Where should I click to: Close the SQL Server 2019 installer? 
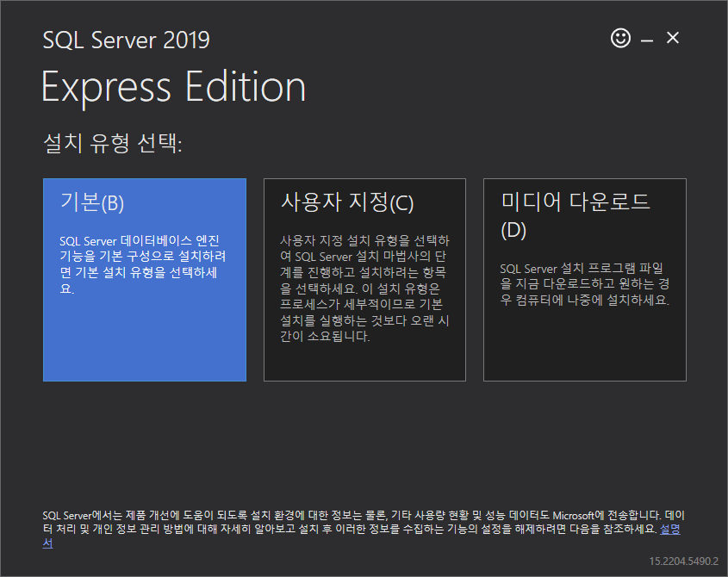point(672,38)
